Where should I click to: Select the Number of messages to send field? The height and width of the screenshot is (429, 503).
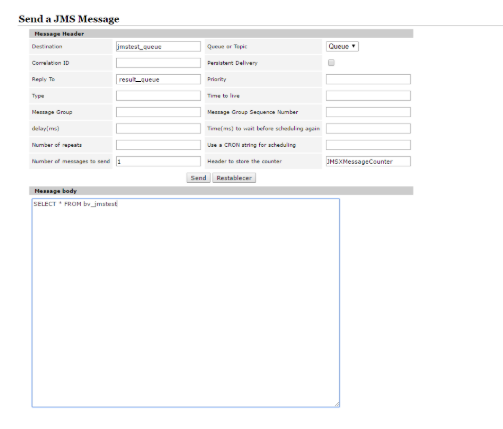[158, 161]
